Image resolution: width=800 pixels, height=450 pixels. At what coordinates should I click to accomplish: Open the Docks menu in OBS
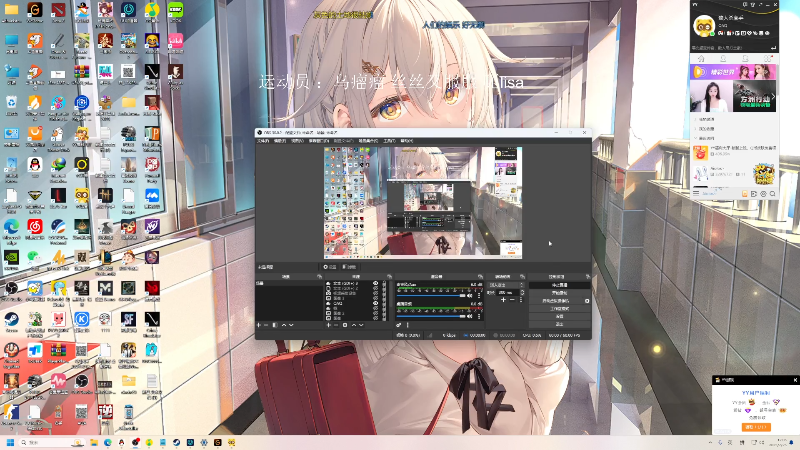coord(318,140)
